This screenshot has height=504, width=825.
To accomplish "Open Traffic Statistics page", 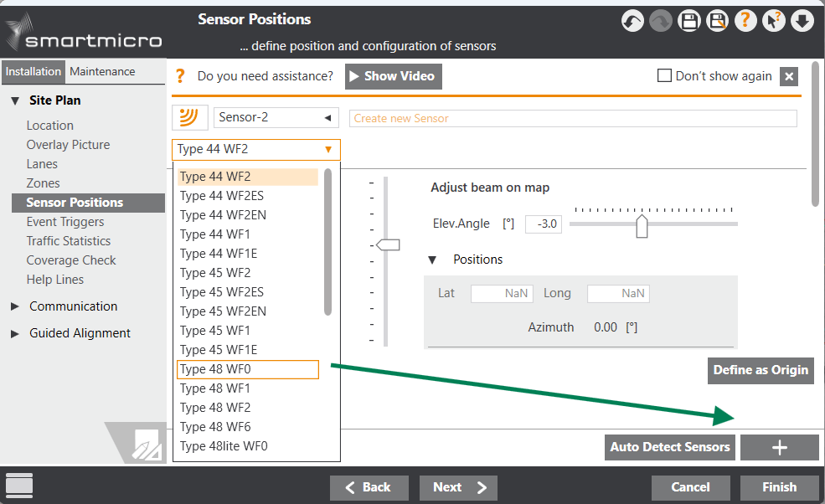I will (69, 241).
